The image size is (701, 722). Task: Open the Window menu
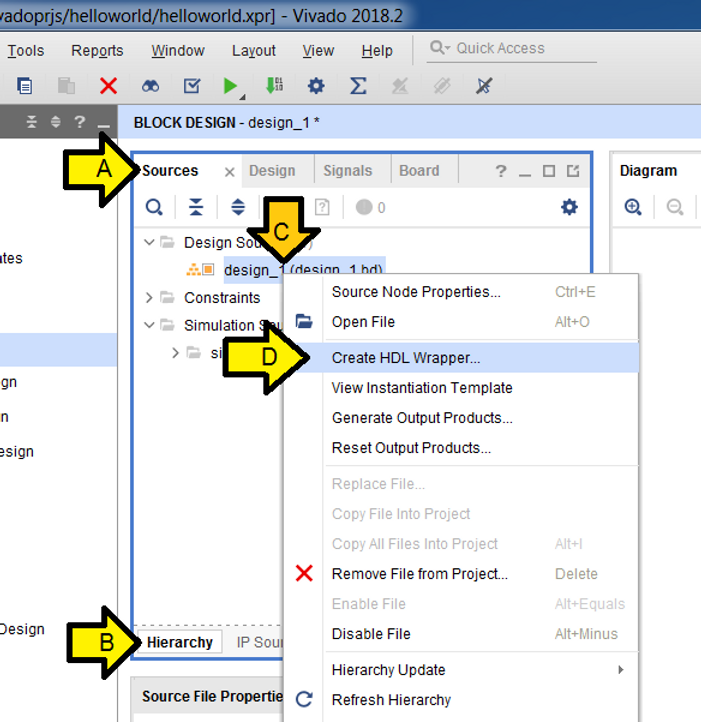coord(178,51)
